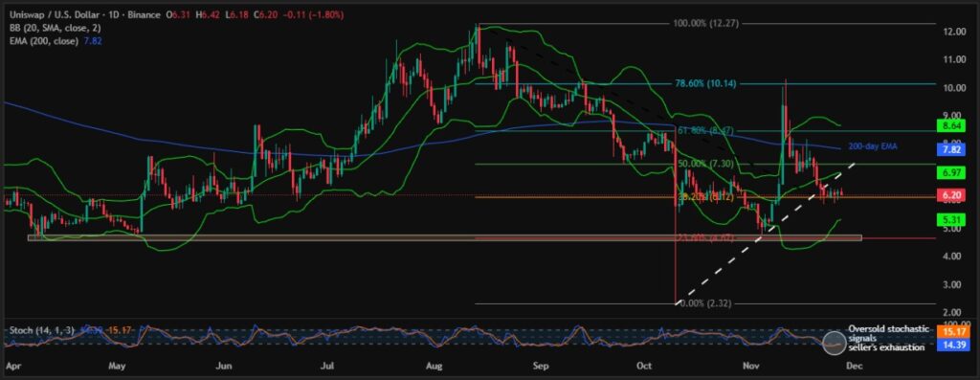Click the '100.00% (12.27)' Fibonacci label
This screenshot has width=980, height=380.
[x=705, y=23]
